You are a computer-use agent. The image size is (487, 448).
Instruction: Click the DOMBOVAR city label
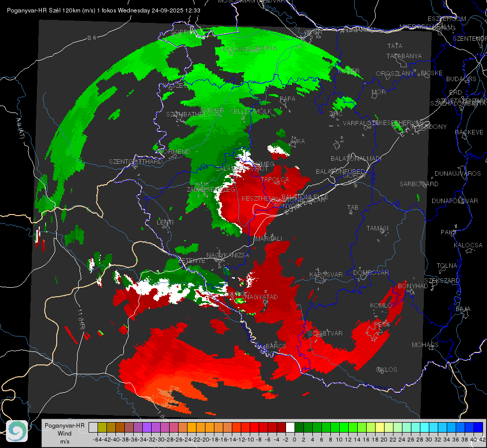click(371, 273)
